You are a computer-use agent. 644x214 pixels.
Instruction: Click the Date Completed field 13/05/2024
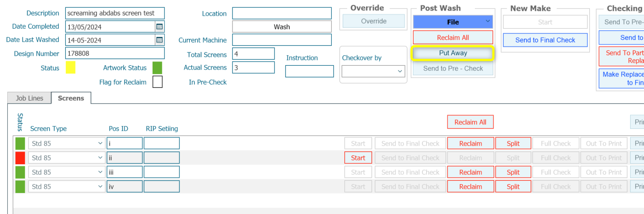tap(110, 27)
